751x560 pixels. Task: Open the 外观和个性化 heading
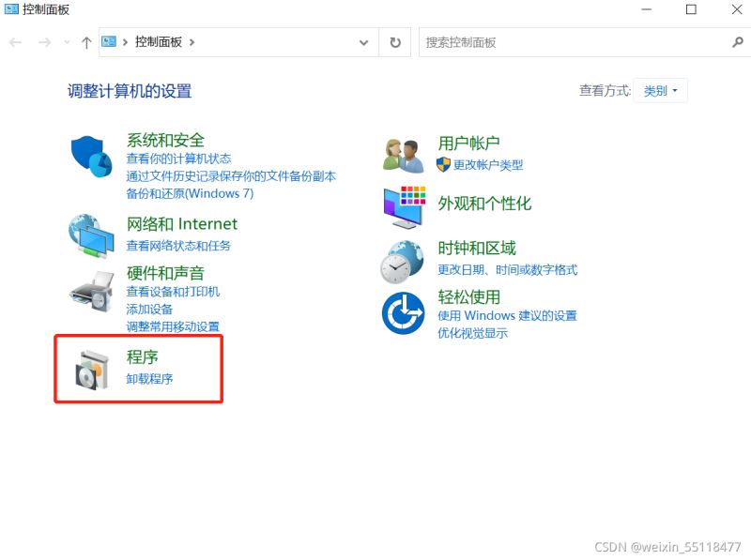point(484,204)
